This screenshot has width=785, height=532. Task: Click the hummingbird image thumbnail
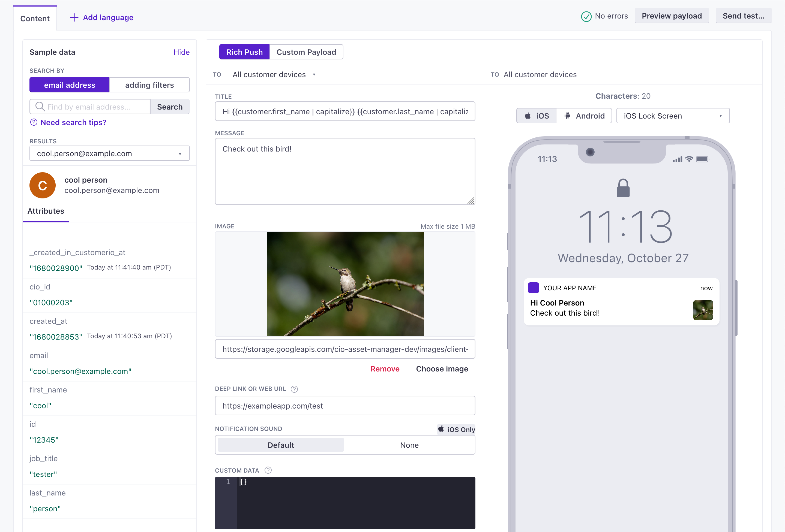click(346, 284)
